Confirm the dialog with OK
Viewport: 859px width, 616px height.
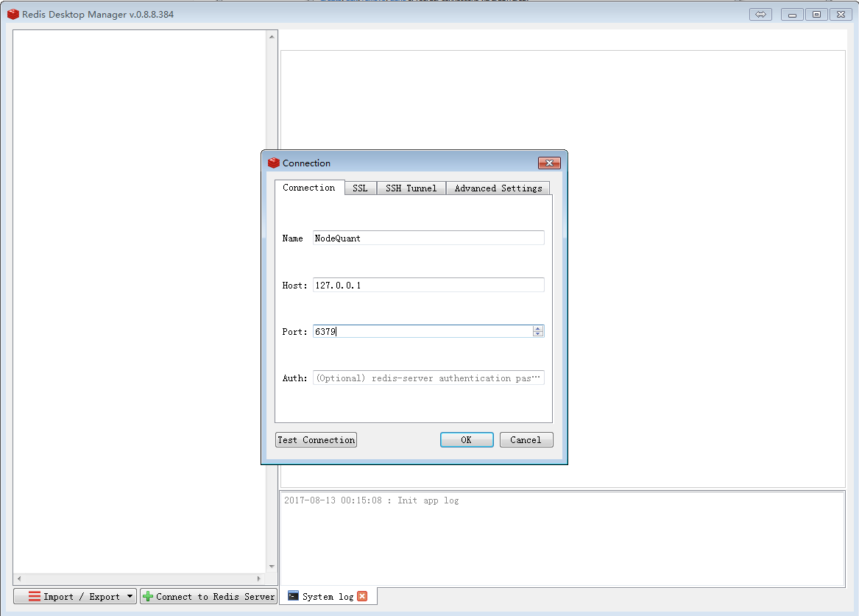(467, 439)
